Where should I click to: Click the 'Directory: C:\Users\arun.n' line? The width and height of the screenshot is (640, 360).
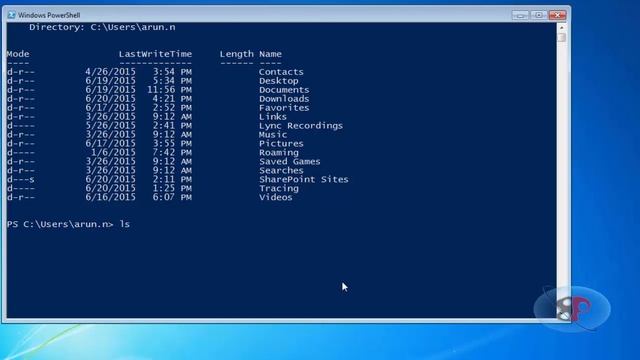pyautogui.click(x=102, y=27)
